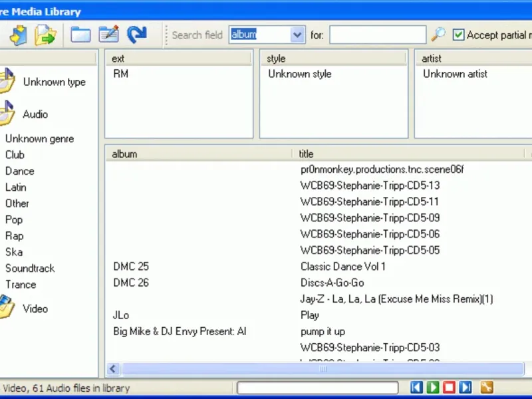Select track WCB69-Stephanie-Tripp-CD5-11

(370, 202)
